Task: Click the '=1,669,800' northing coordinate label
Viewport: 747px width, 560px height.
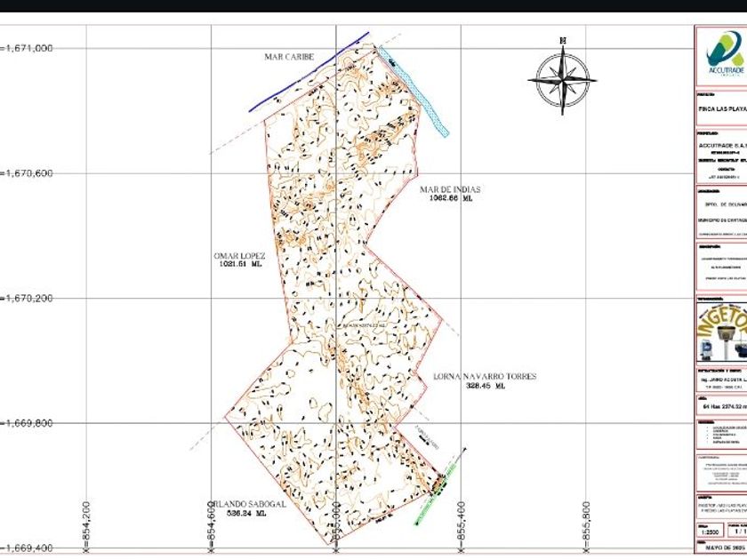Action: [x=27, y=423]
